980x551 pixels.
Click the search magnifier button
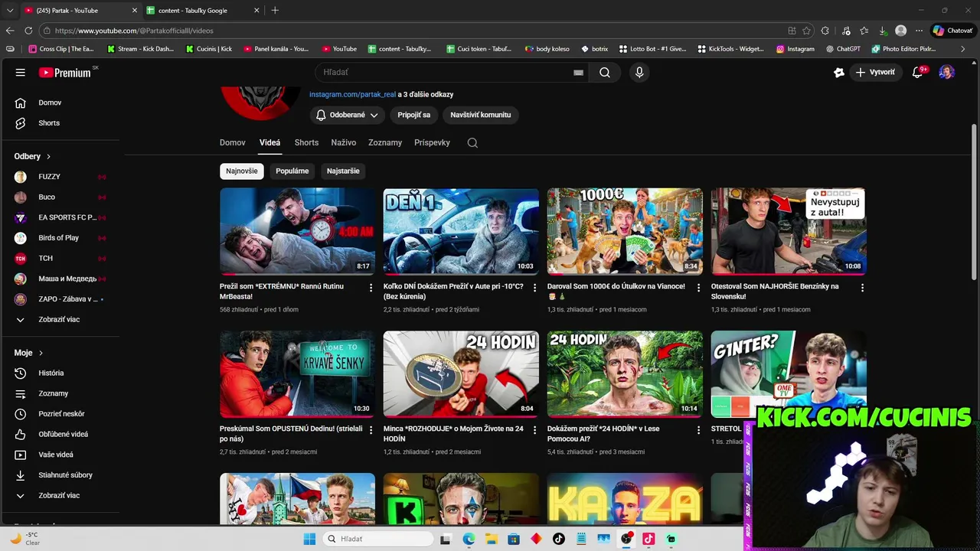click(605, 72)
